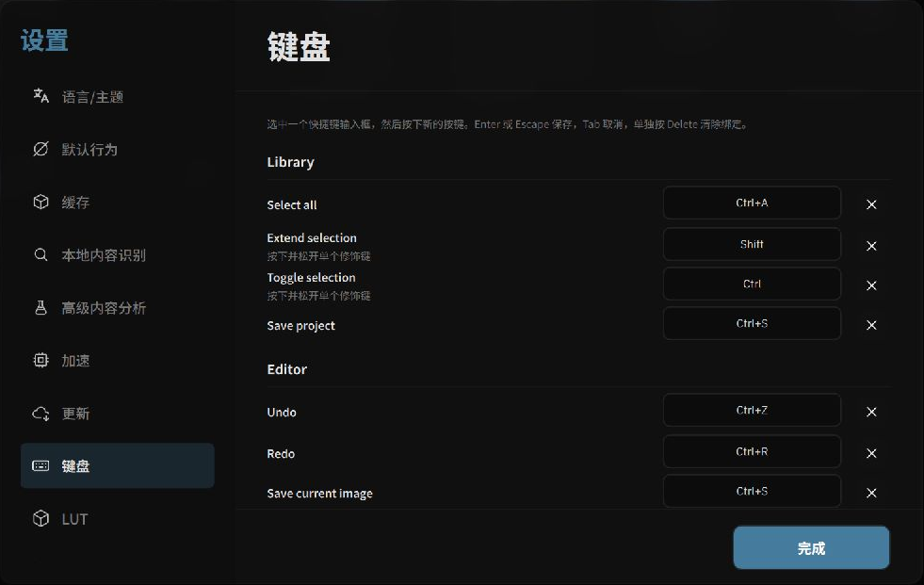The image size is (924, 585).
Task: Click the Undo label
Action: [x=282, y=413]
